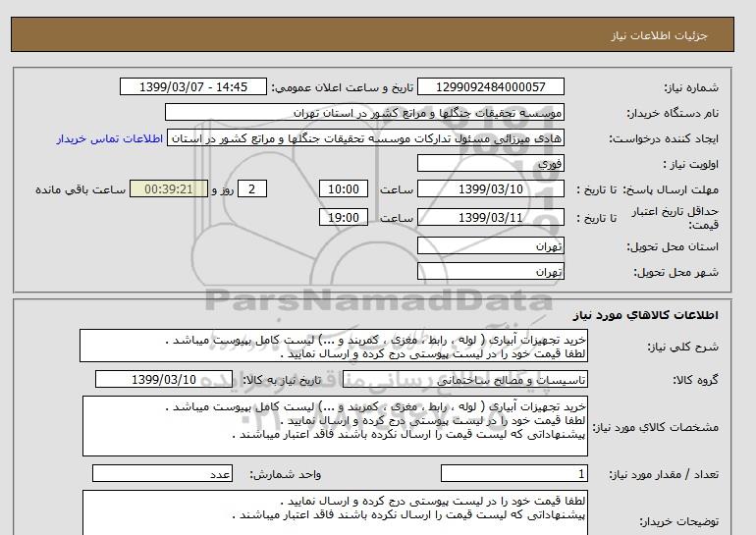756x535 pixels.
Task: Click the remaining days field showing 2
Action: pyautogui.click(x=251, y=189)
